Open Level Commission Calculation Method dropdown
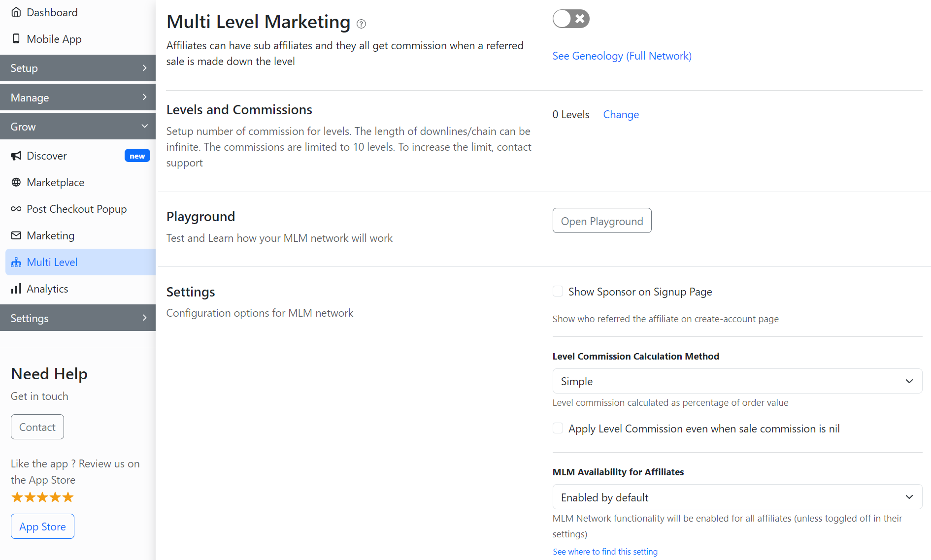The width and height of the screenshot is (931, 560). (x=737, y=381)
